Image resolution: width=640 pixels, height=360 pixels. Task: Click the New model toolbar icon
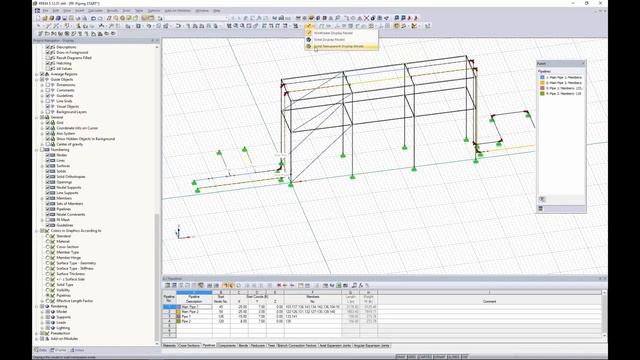pos(38,18)
